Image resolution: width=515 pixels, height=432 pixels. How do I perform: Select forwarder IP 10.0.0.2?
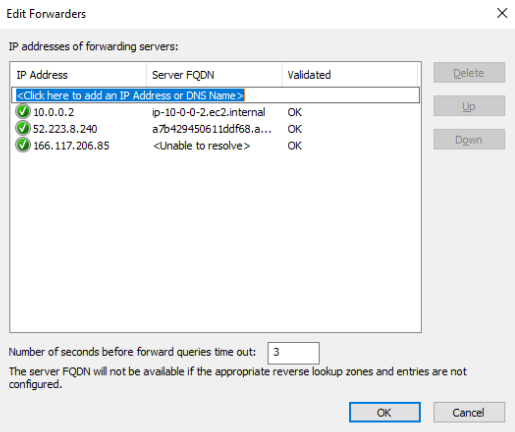[54, 112]
